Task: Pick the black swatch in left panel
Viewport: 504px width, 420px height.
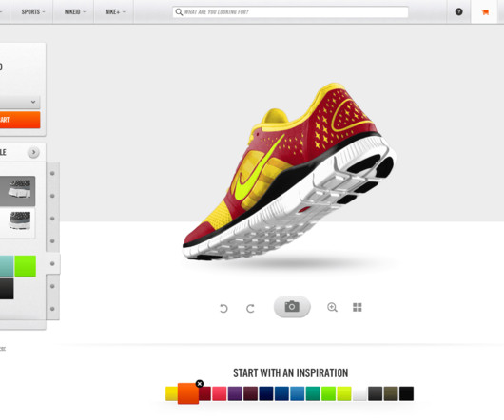Action: point(7,289)
